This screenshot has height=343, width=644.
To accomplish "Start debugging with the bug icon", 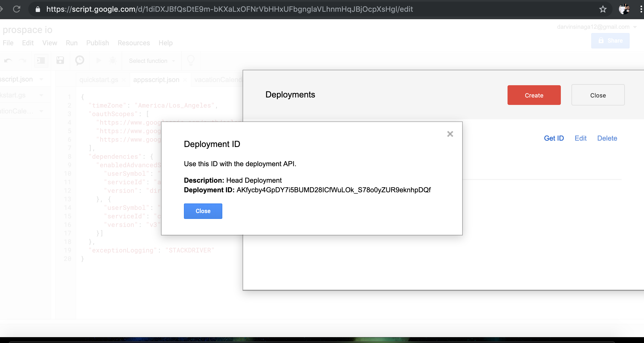I will pos(113,60).
